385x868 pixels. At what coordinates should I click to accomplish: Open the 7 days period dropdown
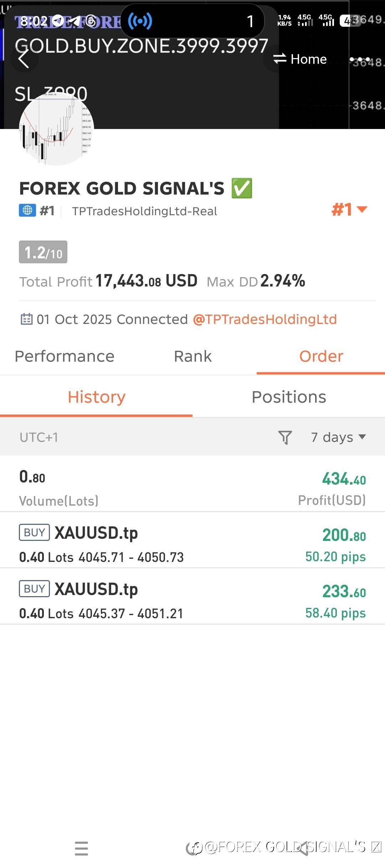coord(338,437)
